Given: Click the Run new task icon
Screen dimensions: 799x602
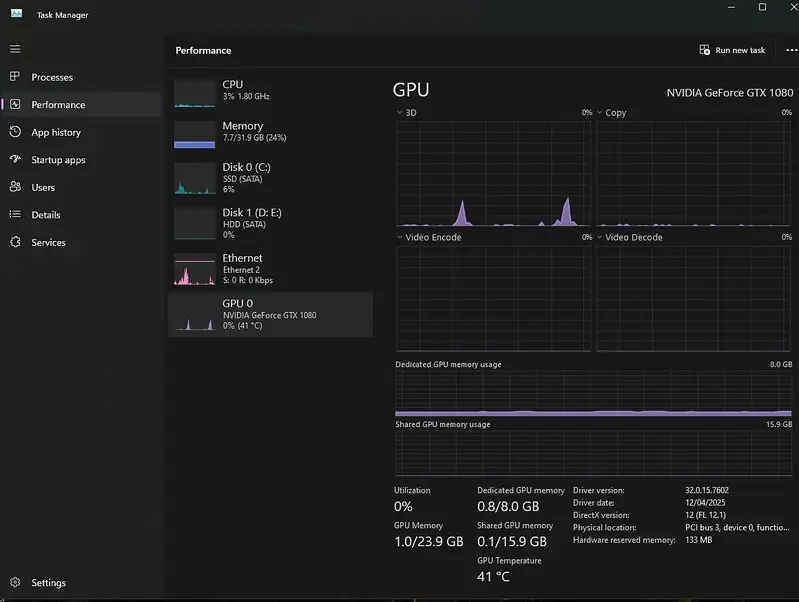Looking at the screenshot, I should click(704, 50).
